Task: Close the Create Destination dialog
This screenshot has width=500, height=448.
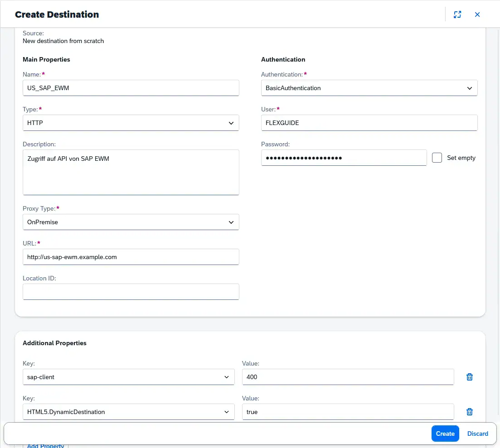Action: coord(477,14)
